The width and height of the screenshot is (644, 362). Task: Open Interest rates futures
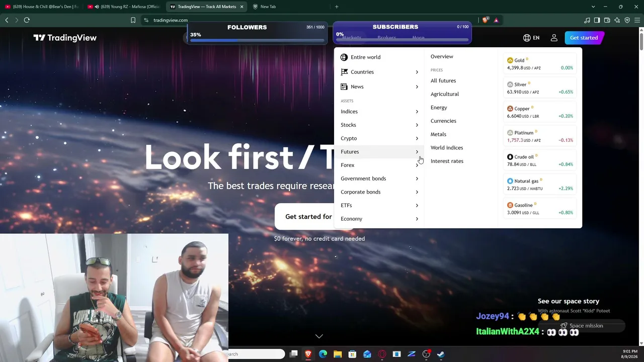pos(447,161)
